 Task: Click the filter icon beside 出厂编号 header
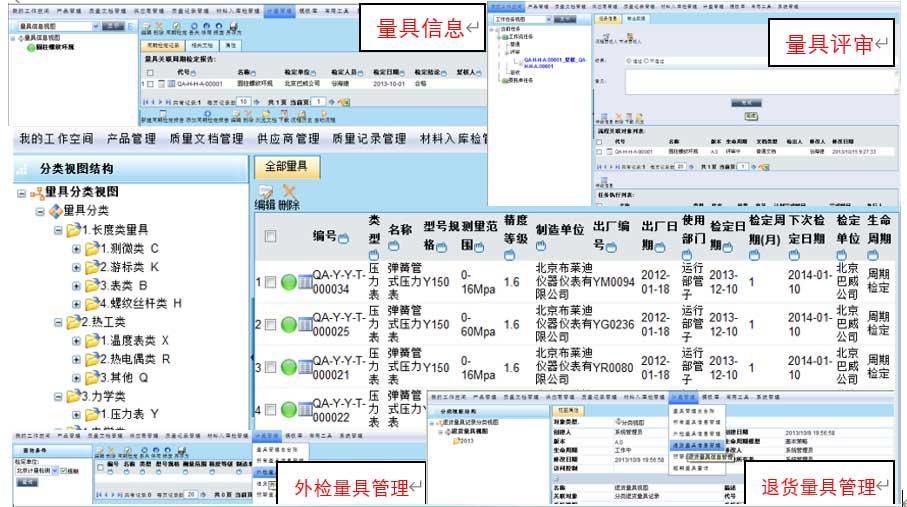point(611,247)
